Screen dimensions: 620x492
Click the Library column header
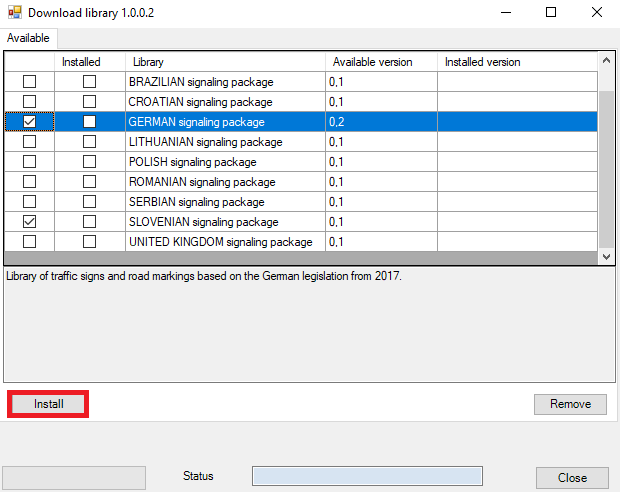click(225, 62)
